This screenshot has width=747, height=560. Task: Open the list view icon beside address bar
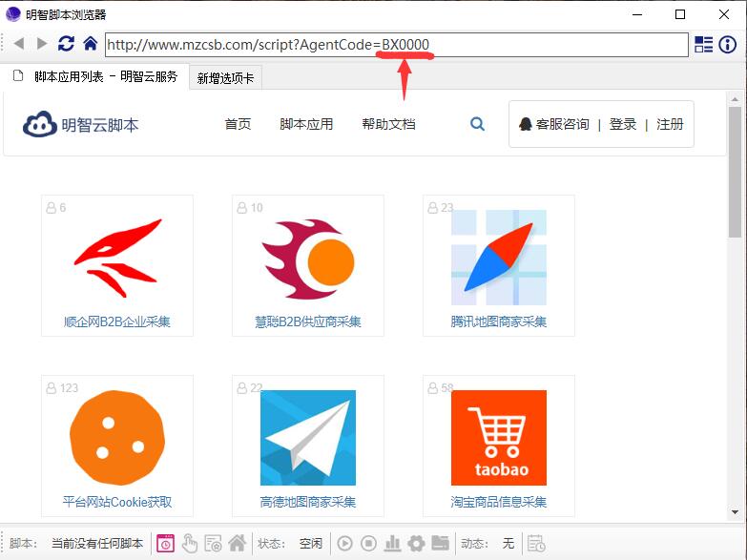(704, 44)
